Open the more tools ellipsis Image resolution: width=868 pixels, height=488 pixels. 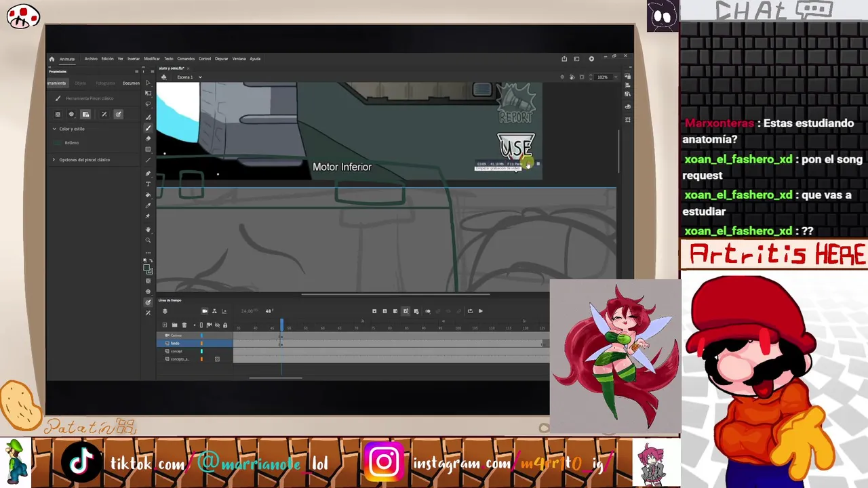click(148, 252)
